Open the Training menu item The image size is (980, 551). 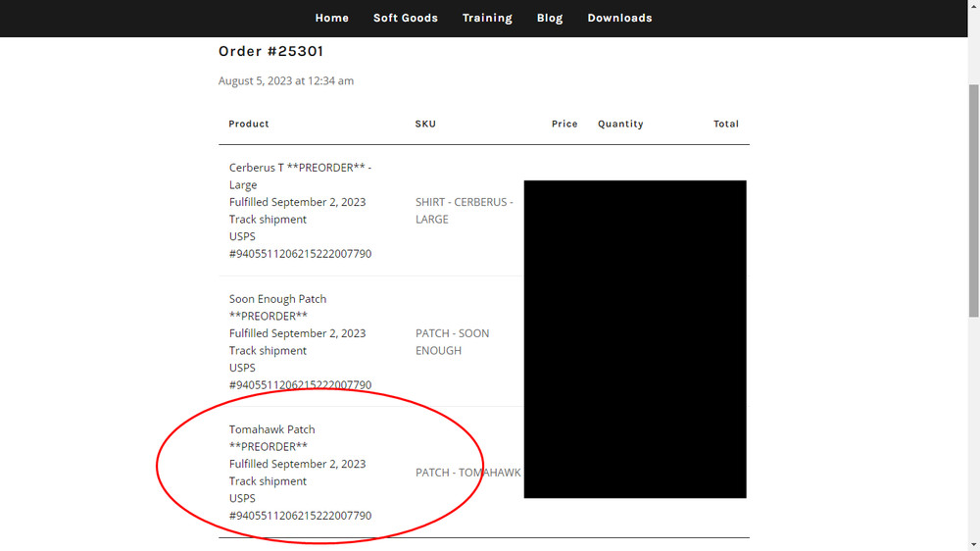pos(487,18)
